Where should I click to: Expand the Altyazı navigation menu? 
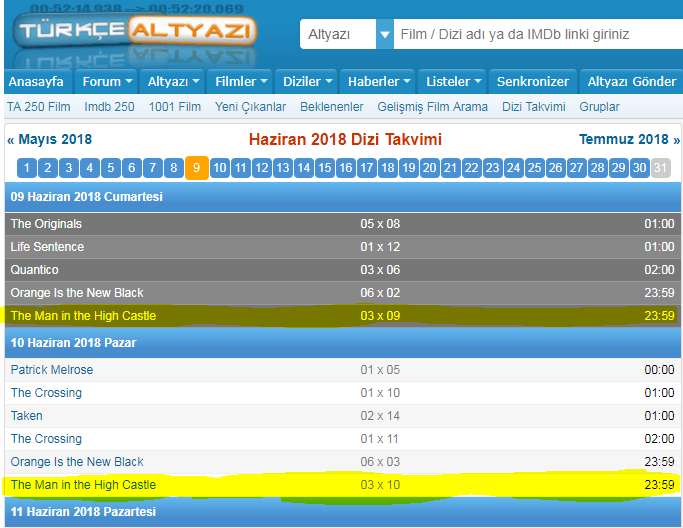172,81
